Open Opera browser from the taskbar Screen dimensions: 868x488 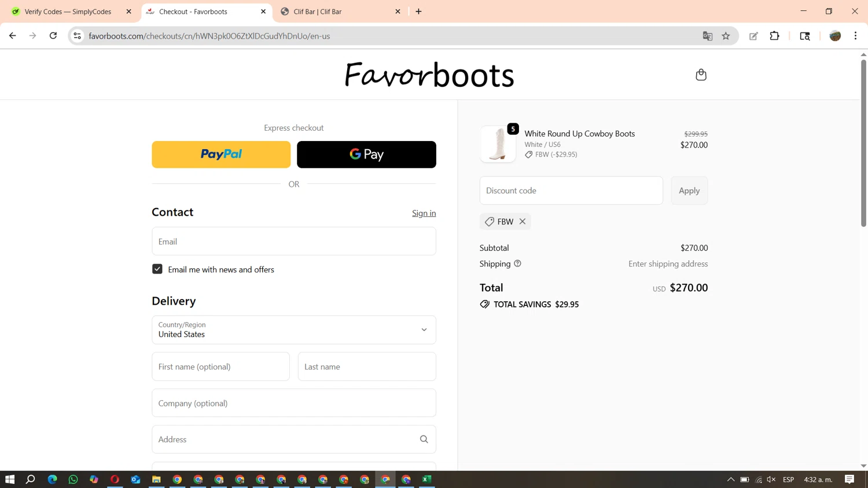(115, 479)
